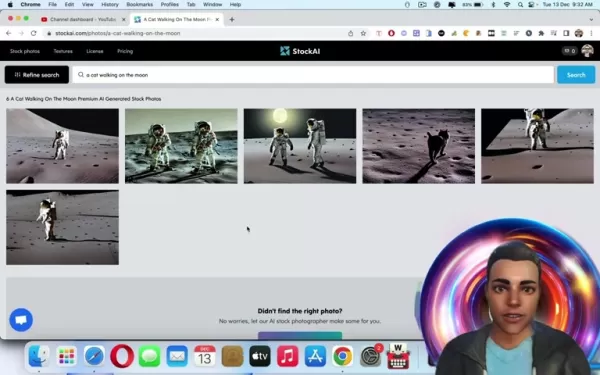Open the Profiles menu
The width and height of the screenshot is (600, 375).
pos(170,5)
